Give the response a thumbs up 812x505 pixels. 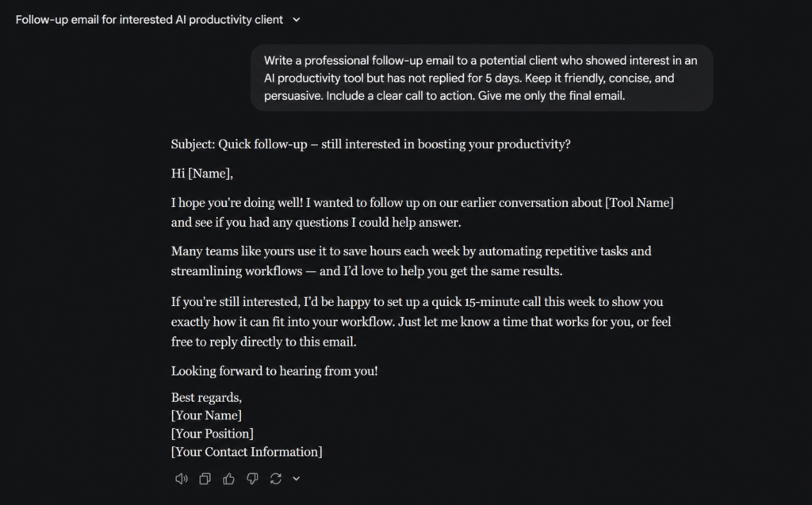tap(228, 479)
